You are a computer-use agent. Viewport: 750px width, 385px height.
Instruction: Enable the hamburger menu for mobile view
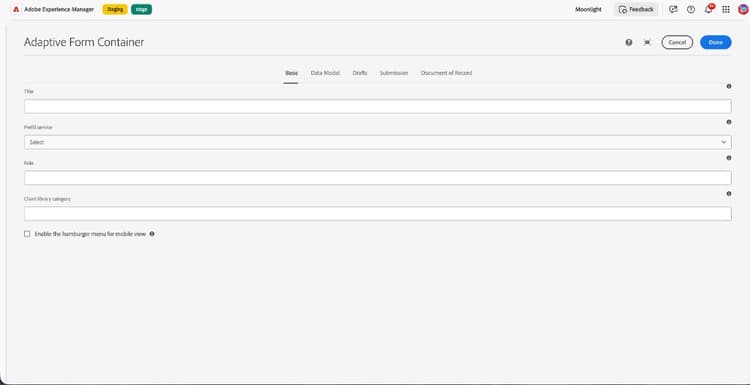[27, 234]
